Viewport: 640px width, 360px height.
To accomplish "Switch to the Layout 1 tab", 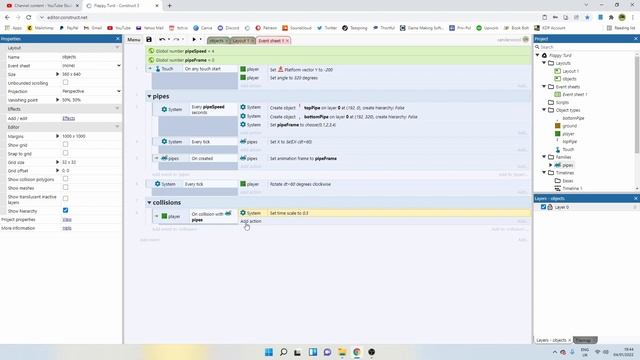I will tap(241, 41).
